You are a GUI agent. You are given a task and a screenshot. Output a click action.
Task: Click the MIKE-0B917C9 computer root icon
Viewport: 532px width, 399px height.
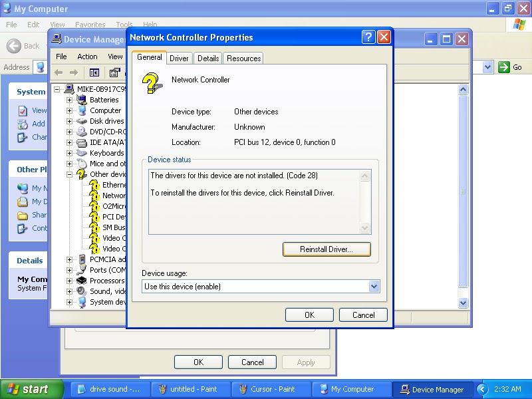(69, 89)
